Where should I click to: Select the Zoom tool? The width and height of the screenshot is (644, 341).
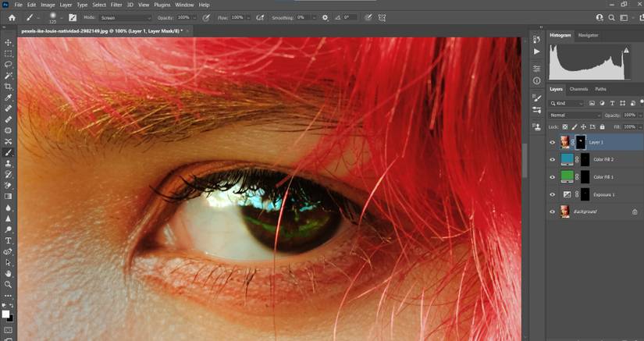(x=9, y=284)
